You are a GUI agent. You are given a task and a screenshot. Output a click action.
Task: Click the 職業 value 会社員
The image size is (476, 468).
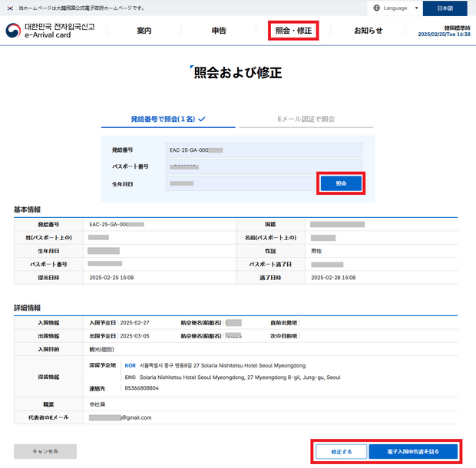(98, 404)
